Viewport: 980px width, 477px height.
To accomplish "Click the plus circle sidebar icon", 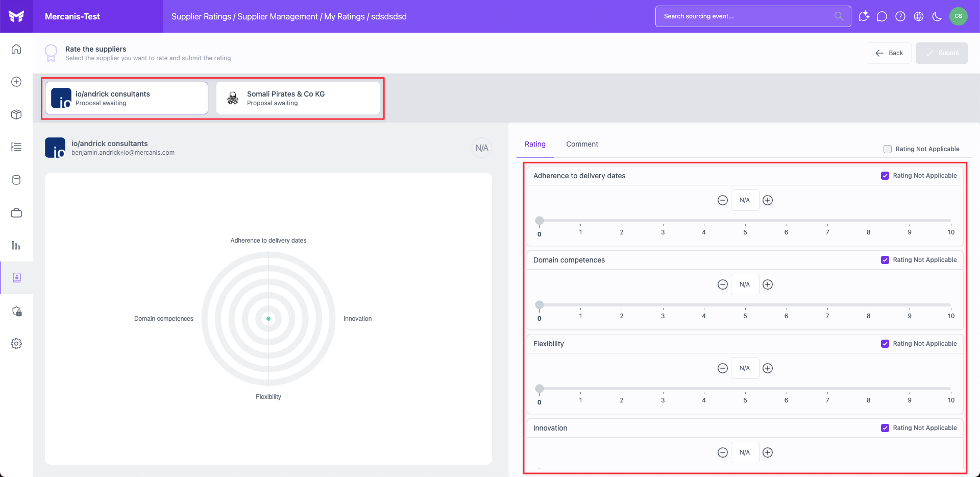I will click(16, 82).
